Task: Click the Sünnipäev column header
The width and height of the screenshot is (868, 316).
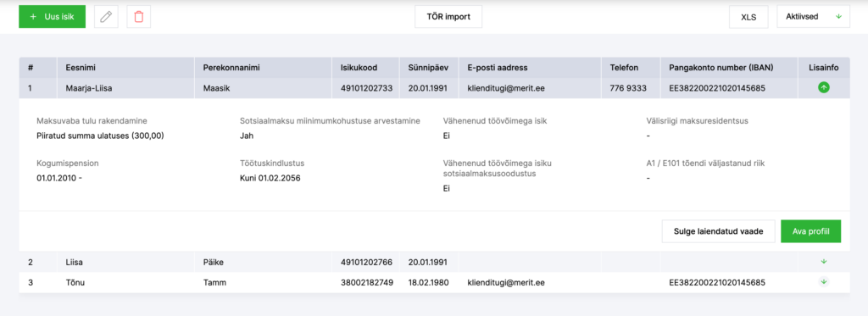Action: tap(430, 68)
